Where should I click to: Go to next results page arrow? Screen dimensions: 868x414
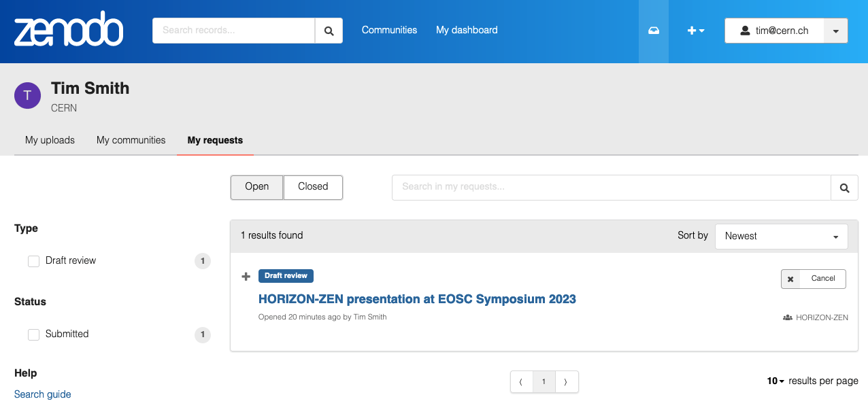[566, 382]
